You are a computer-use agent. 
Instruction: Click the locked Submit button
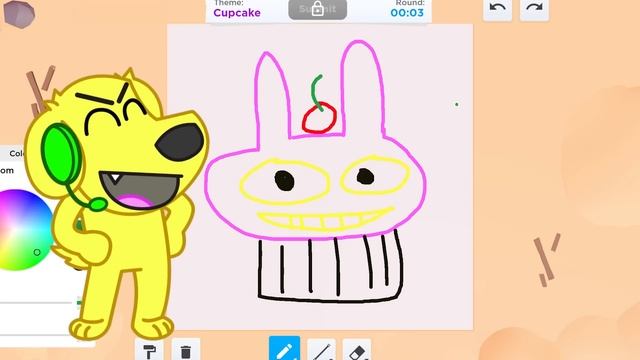(x=318, y=9)
